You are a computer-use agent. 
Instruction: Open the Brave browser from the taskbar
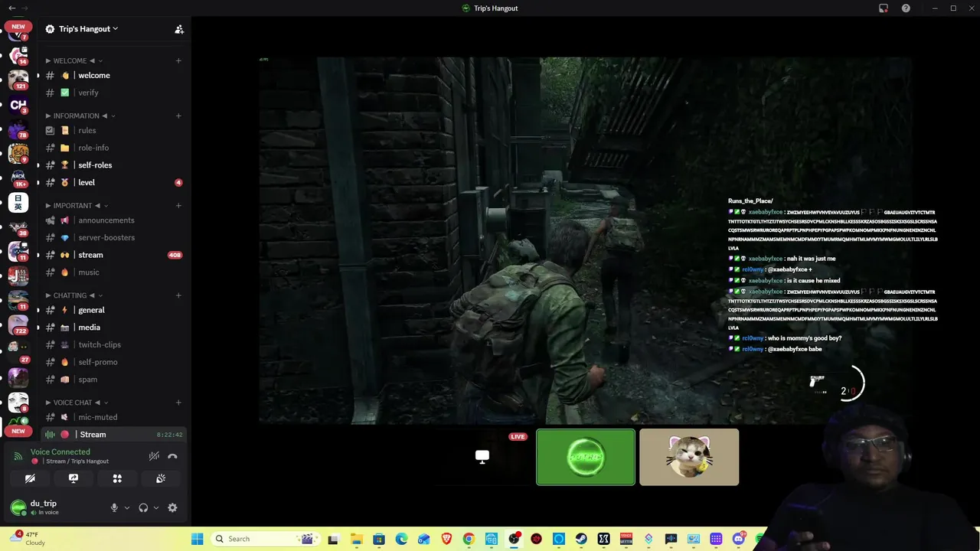click(x=446, y=539)
